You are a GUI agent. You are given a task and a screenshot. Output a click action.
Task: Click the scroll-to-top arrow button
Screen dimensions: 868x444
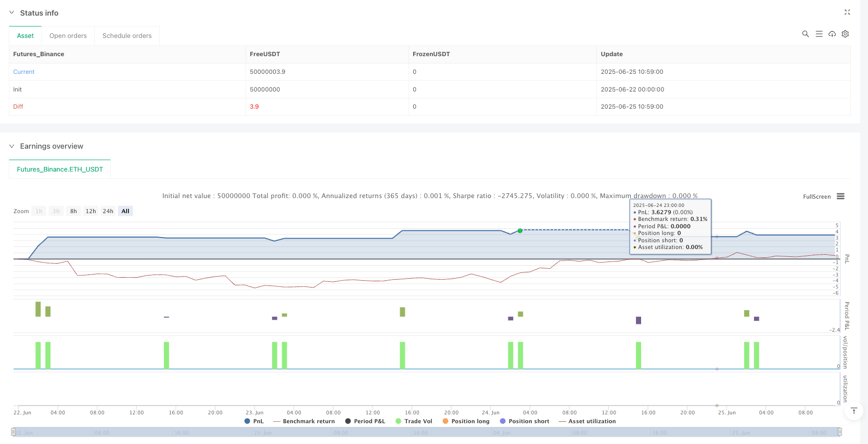(853, 411)
